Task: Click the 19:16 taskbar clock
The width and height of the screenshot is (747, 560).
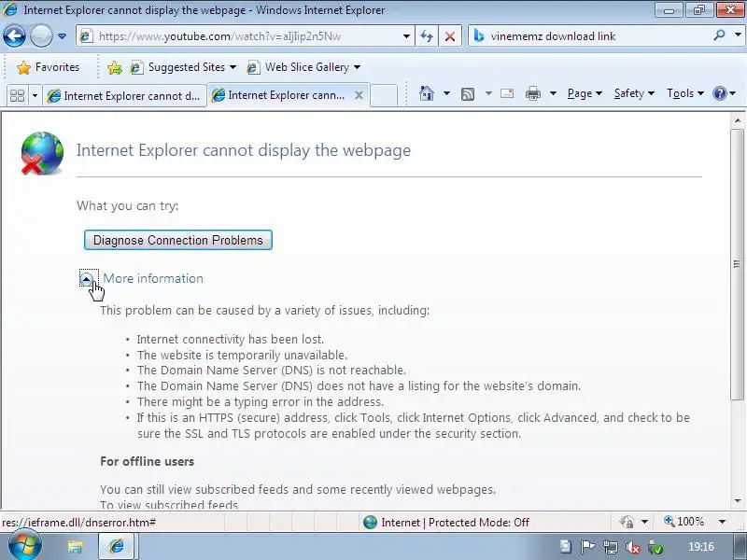Action: 701,547
